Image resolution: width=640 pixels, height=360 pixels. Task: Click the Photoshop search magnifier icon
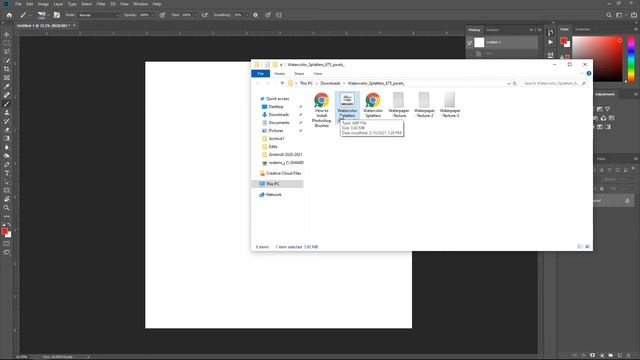point(609,15)
